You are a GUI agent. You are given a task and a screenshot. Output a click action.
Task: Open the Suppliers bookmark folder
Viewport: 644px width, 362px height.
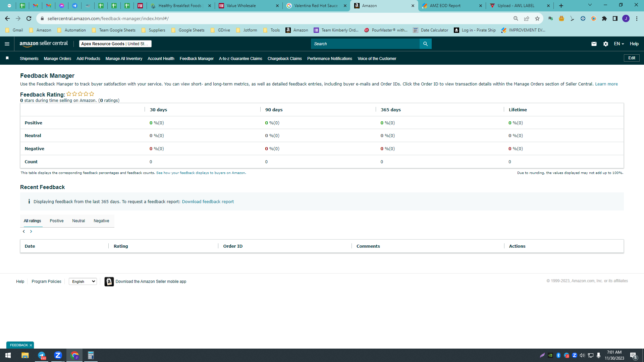(153, 30)
